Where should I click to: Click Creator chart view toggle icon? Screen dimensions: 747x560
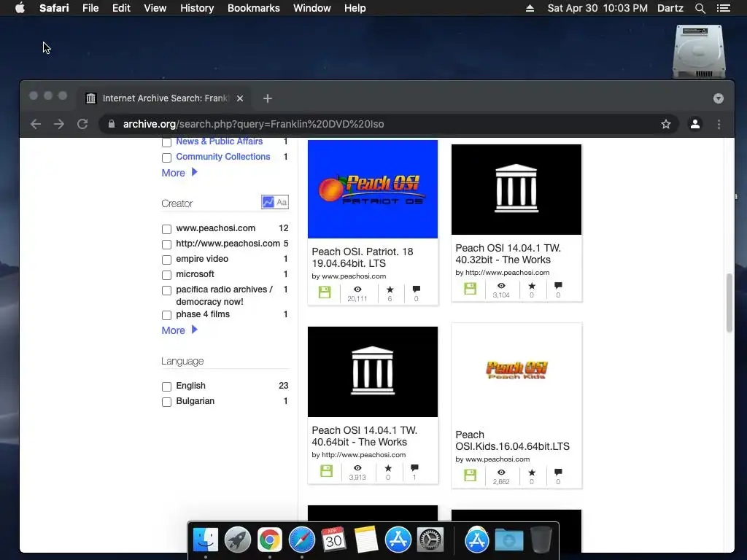coord(268,203)
